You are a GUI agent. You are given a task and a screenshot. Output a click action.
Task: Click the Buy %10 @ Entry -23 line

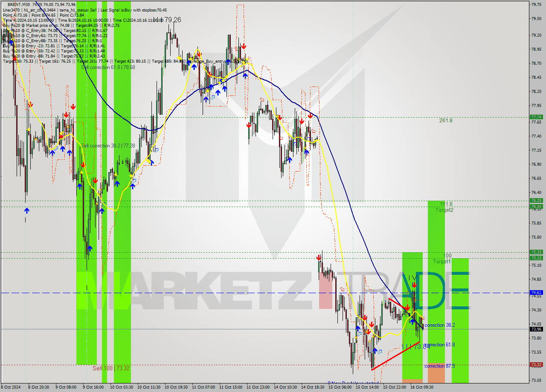[54, 46]
